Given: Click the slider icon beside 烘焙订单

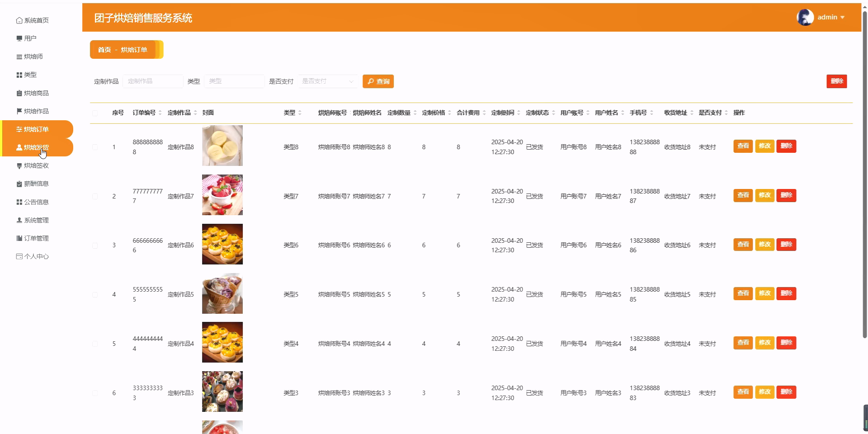Looking at the screenshot, I should 19,129.
